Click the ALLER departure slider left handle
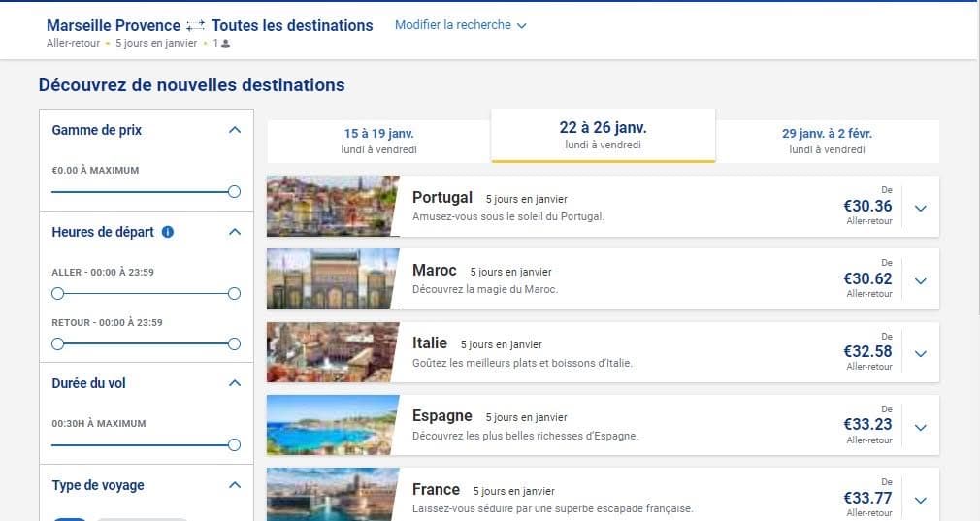Image resolution: width=980 pixels, height=521 pixels. [x=58, y=293]
